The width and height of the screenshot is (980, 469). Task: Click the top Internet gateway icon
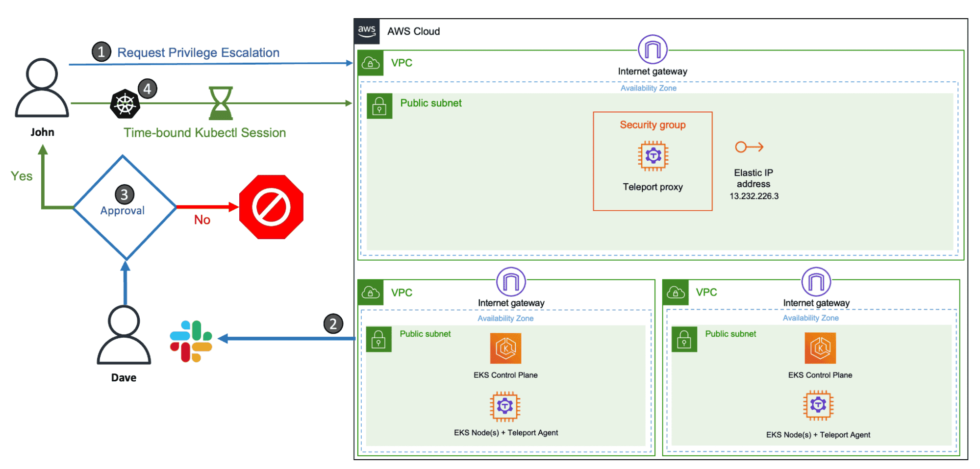[653, 49]
